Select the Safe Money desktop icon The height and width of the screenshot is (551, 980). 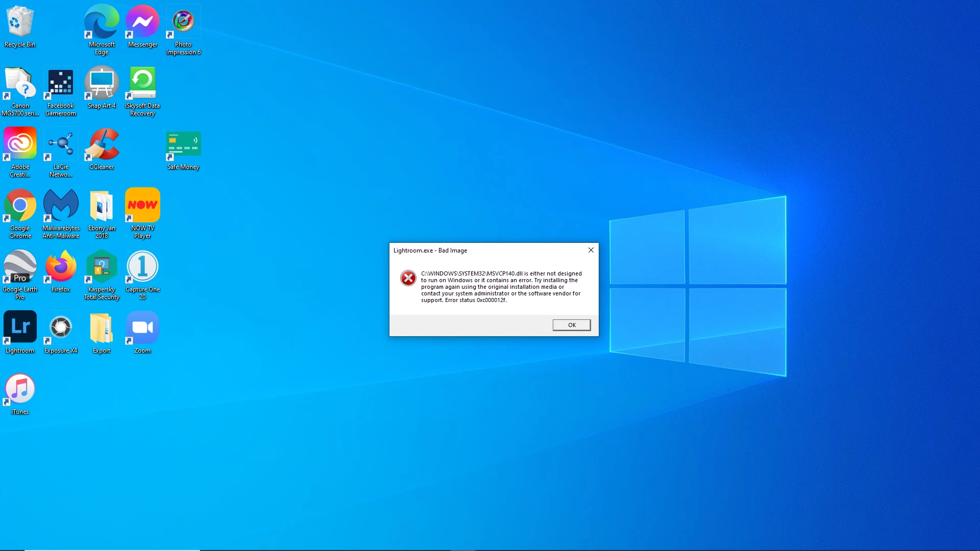click(x=183, y=144)
